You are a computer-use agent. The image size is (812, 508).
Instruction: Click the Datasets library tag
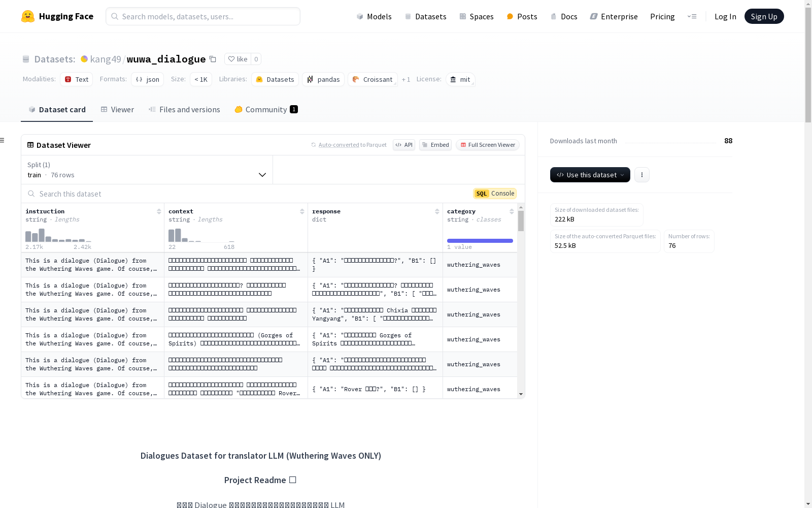[275, 79]
